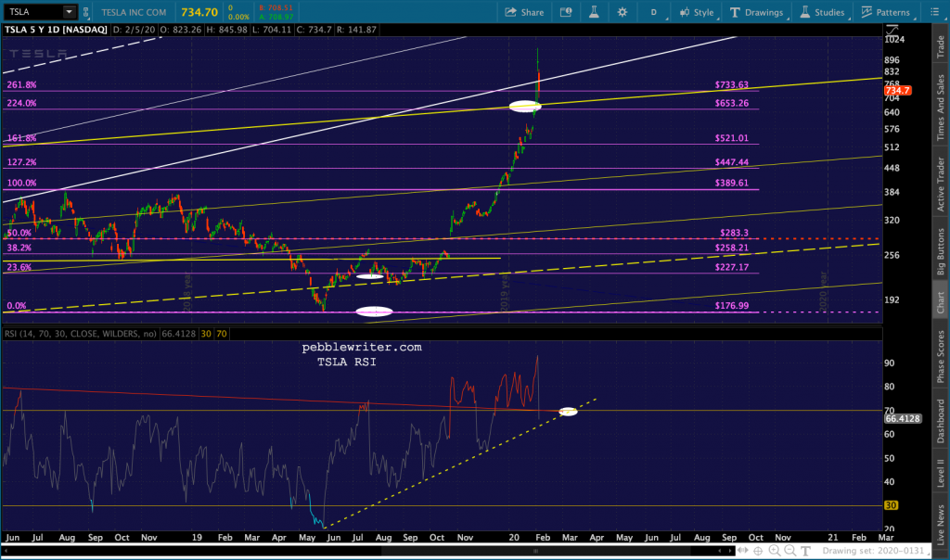Image resolution: width=950 pixels, height=560 pixels.
Task: Switch to Big Buttons sidebar tab
Action: (941, 252)
